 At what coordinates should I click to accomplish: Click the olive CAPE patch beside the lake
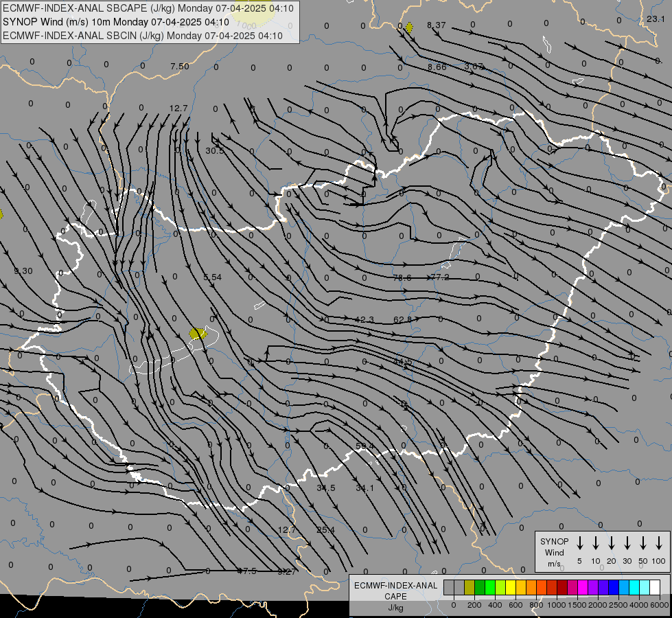click(x=198, y=333)
